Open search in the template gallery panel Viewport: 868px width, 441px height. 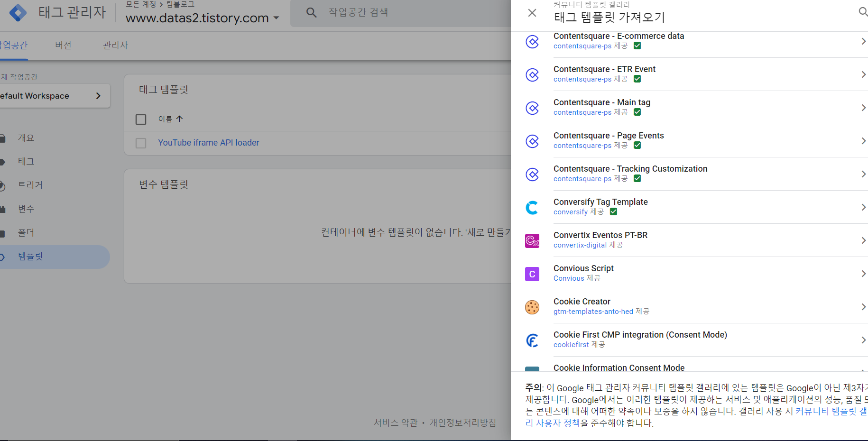[863, 12]
